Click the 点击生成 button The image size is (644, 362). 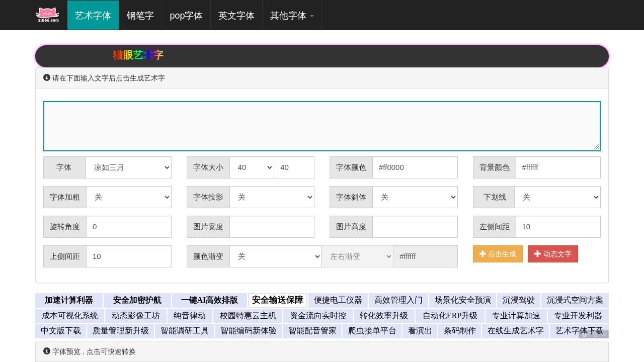click(x=498, y=254)
